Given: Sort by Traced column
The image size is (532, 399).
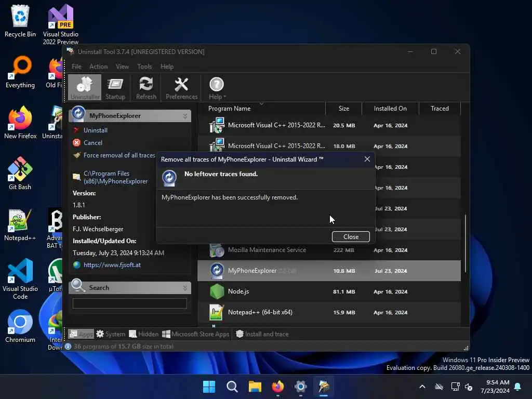Looking at the screenshot, I should [440, 109].
